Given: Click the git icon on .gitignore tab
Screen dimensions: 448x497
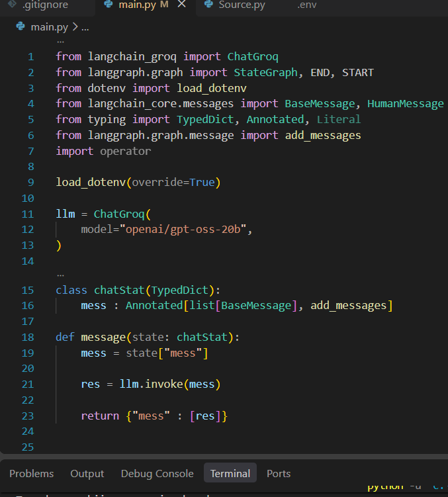Looking at the screenshot, I should click(12, 4).
